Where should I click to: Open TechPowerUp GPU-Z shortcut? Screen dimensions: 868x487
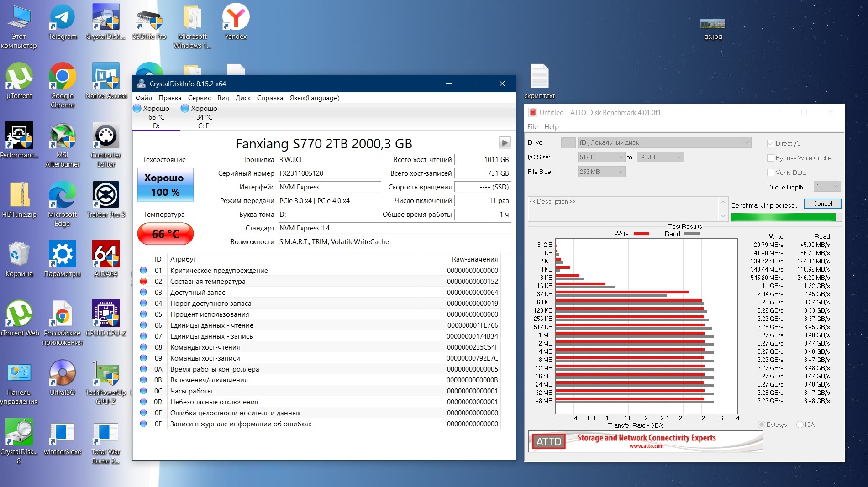tap(106, 382)
